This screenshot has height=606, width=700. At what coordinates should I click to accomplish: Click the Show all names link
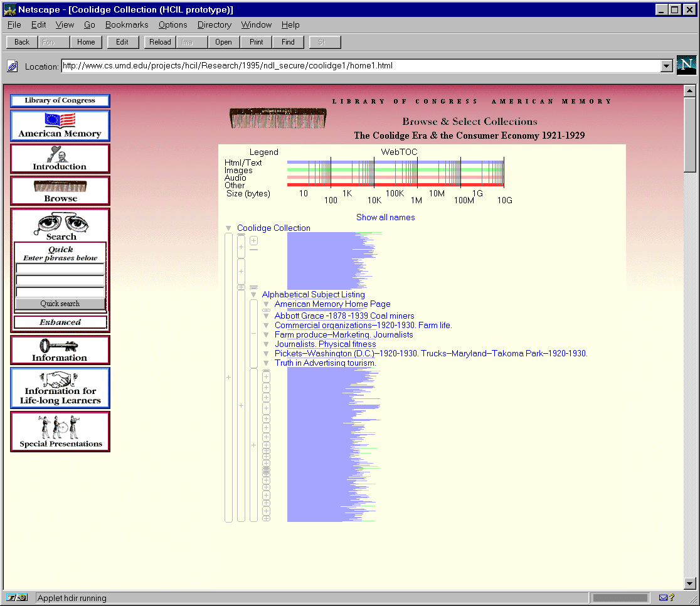point(385,217)
